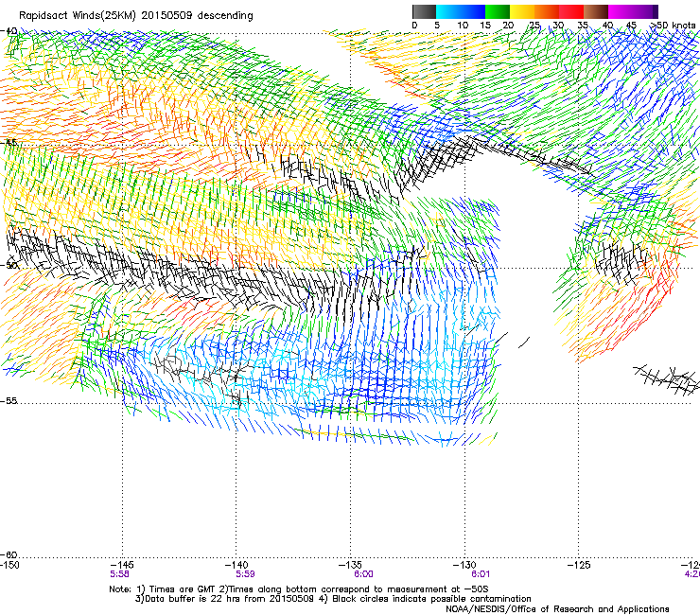Click the '0' label under the legend bar
This screenshot has width=700, height=615.
click(414, 26)
